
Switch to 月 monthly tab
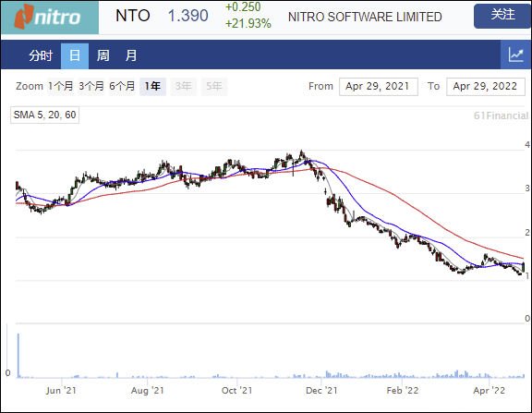[x=131, y=55]
